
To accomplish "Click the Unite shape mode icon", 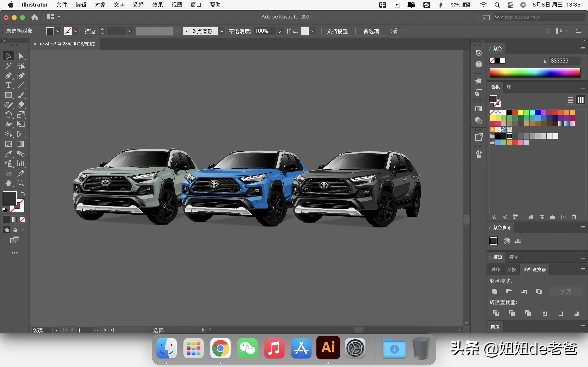I will (494, 292).
